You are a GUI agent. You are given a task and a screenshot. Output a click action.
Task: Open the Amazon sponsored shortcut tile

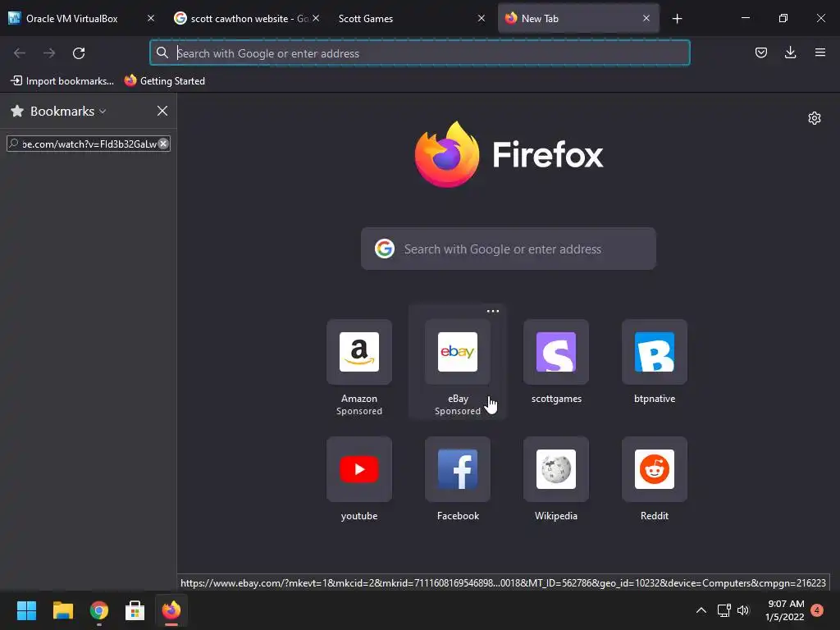click(359, 352)
